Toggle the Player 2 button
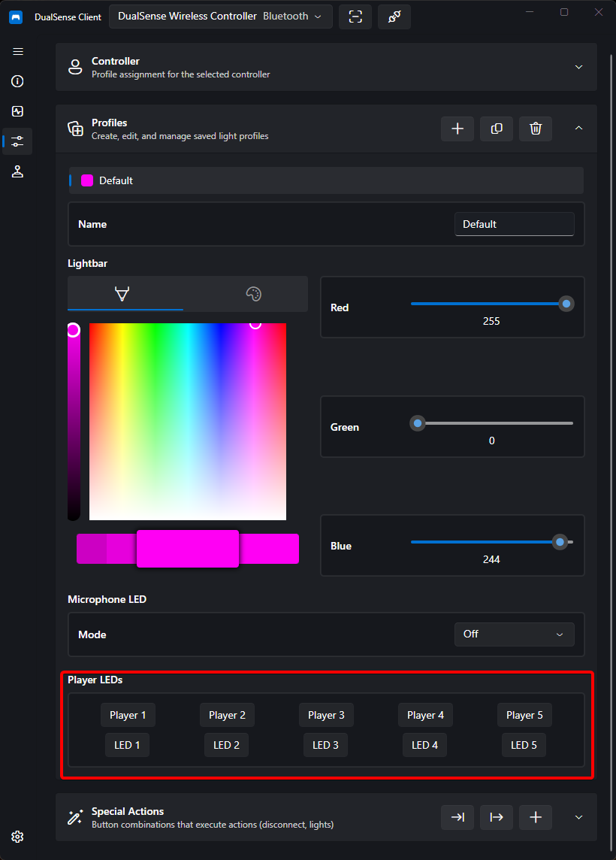Image resolution: width=616 pixels, height=860 pixels. [x=227, y=715]
